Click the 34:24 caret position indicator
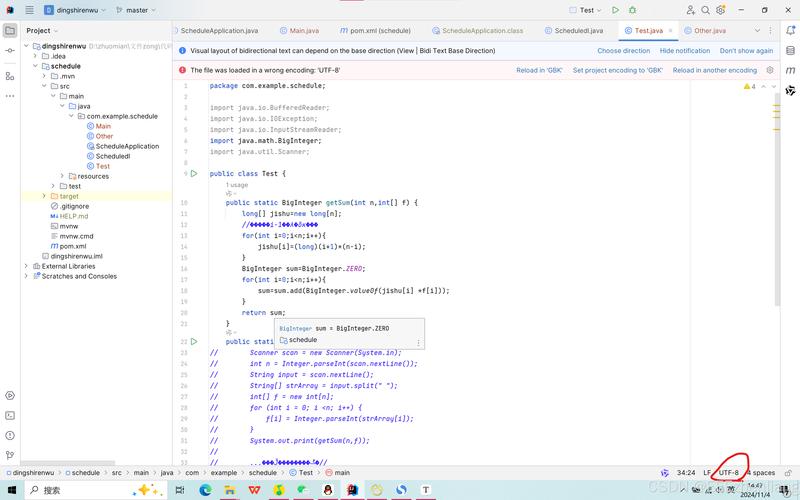Screen dimensions: 800x500 686,473
